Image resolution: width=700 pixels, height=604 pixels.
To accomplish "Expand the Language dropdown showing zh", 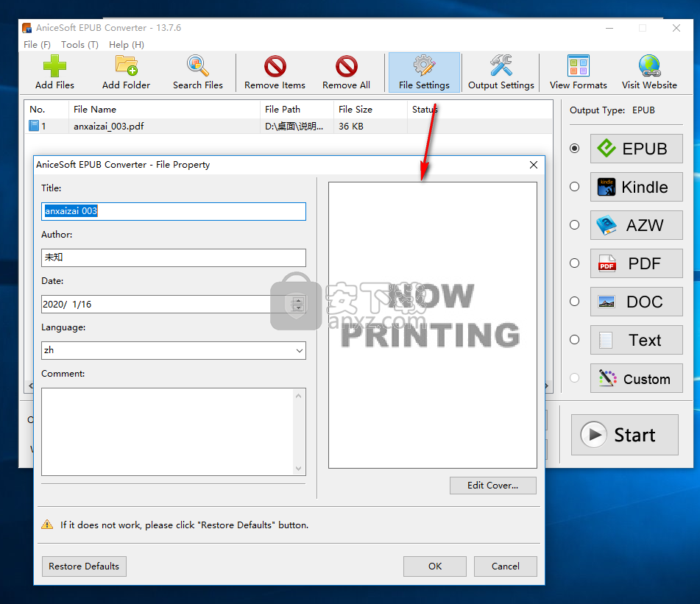I will (300, 351).
